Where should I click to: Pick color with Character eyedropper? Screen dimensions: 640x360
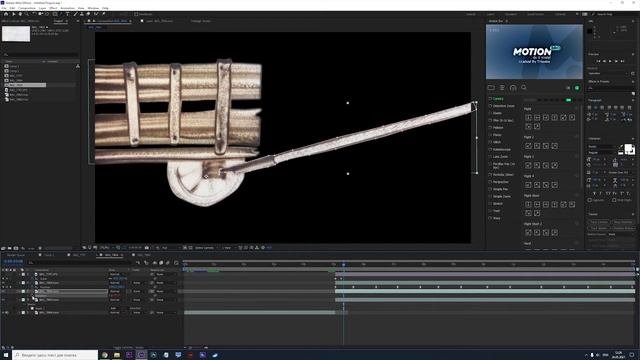[621, 147]
